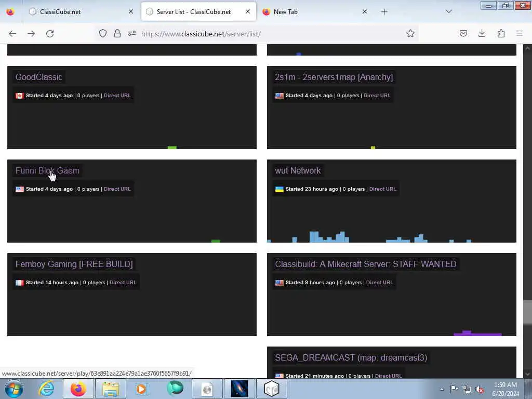The image size is (532, 399).
Task: Open Femboy Gaming [FREE BUILD] server
Action: 74,264
